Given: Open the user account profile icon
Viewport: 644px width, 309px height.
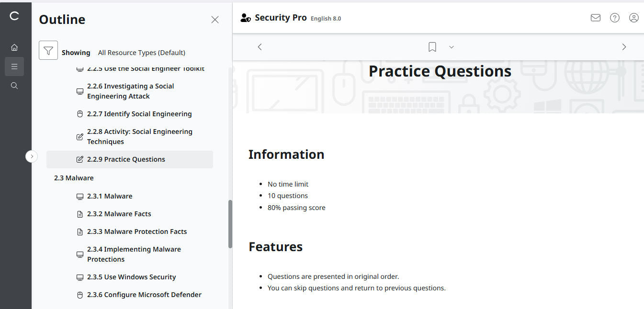Looking at the screenshot, I should (633, 17).
